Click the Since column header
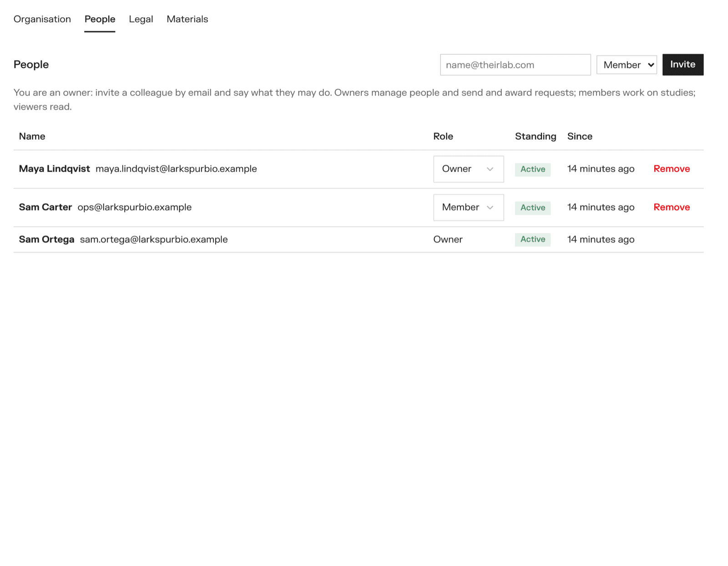The width and height of the screenshot is (728, 566). pos(580,136)
